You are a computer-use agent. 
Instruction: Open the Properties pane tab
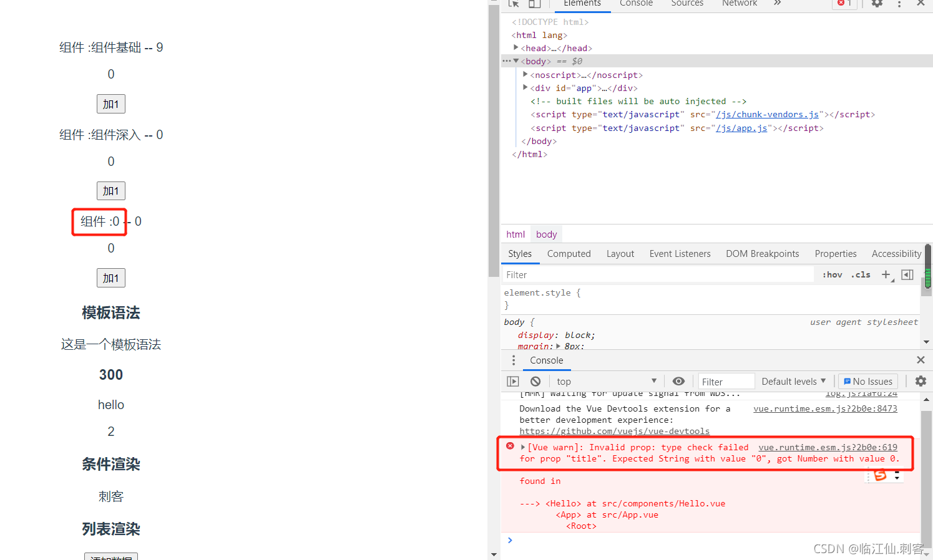tap(836, 254)
